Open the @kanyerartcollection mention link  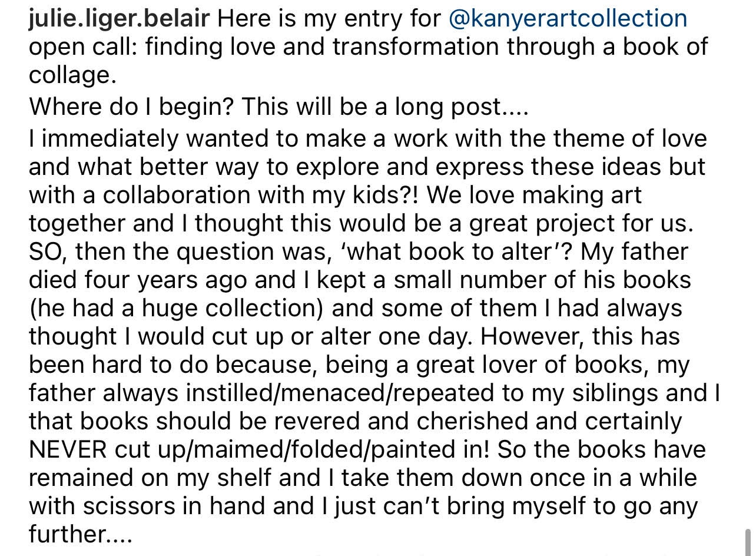(x=568, y=19)
